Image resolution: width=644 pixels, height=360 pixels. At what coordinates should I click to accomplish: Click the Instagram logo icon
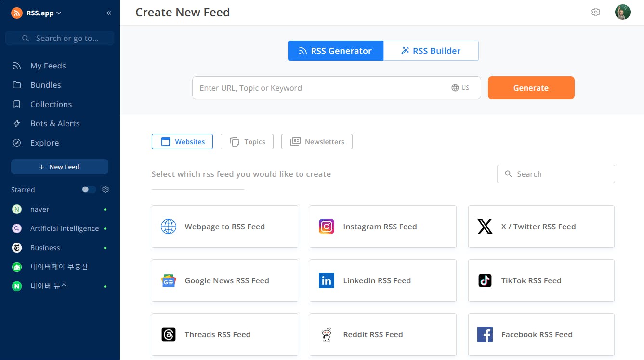tap(327, 227)
